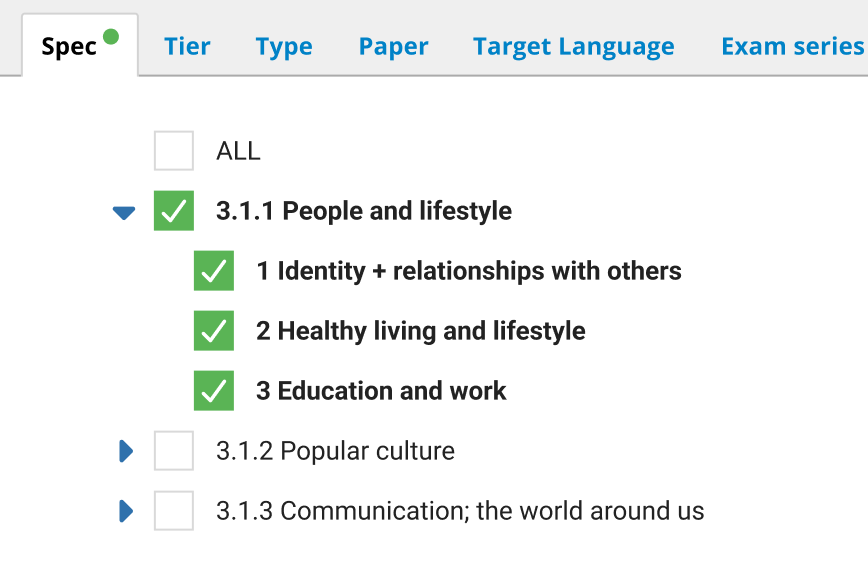The width and height of the screenshot is (868, 580).
Task: Uncheck 2 Healthy living and lifestyle
Action: 213,331
